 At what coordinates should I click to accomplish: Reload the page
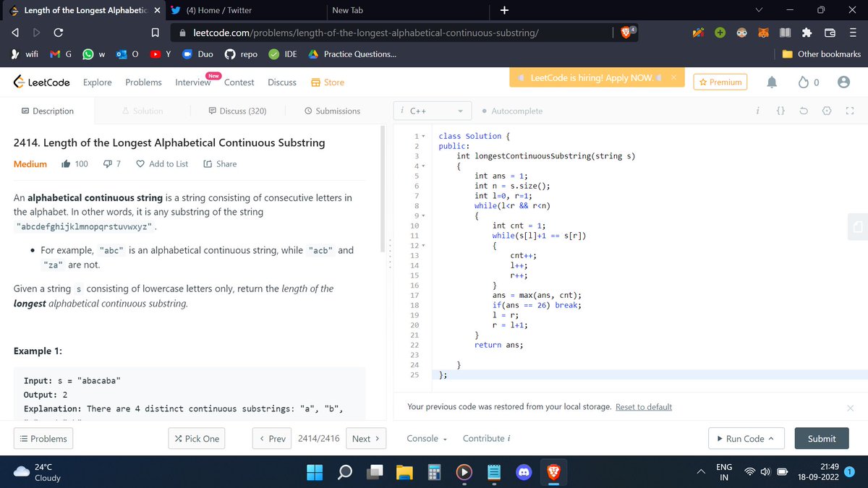[x=58, y=33]
